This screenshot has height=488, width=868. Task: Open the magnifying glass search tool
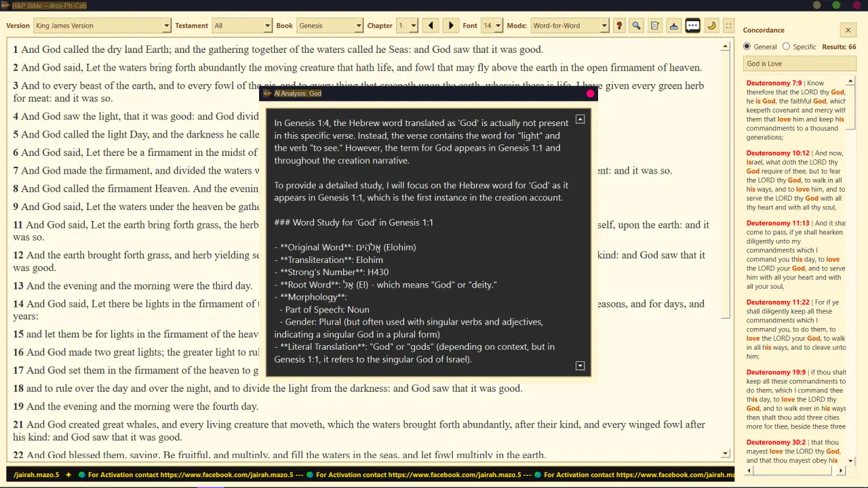click(636, 26)
